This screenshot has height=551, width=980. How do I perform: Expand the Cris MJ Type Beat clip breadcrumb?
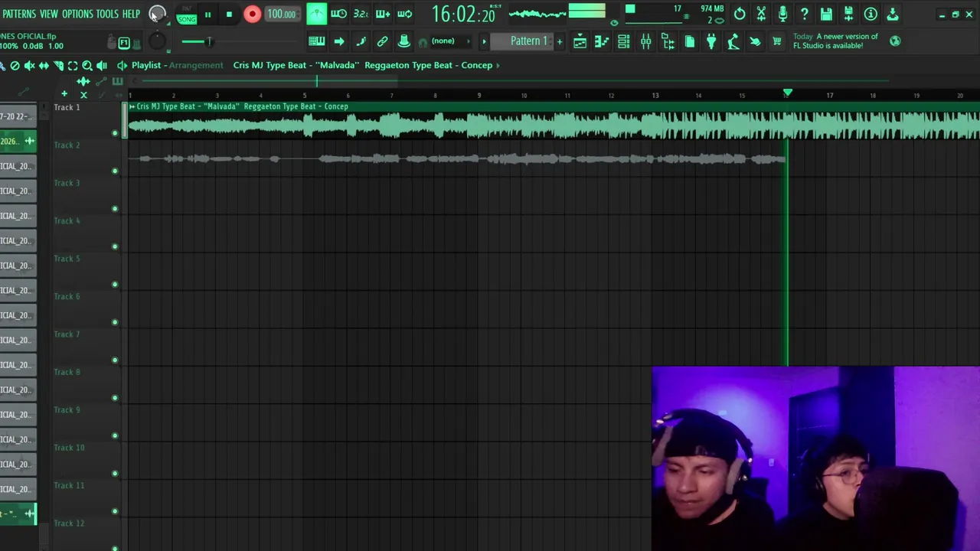pyautogui.click(x=366, y=66)
